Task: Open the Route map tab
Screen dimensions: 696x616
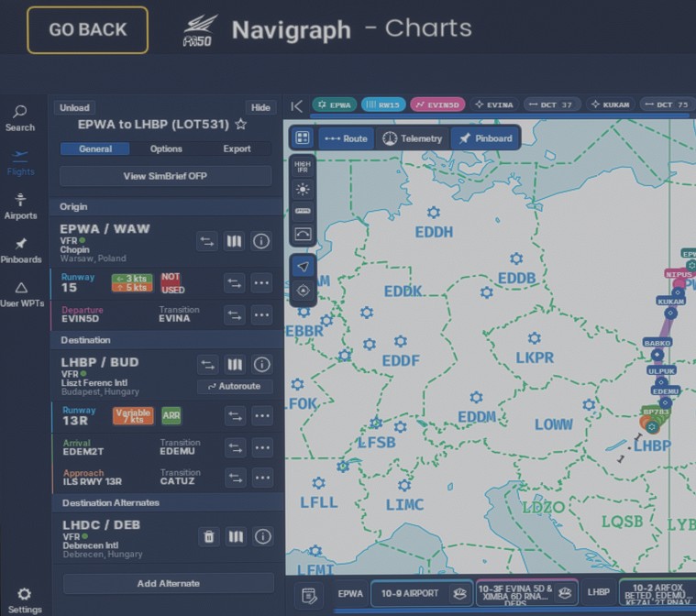Action: point(347,138)
